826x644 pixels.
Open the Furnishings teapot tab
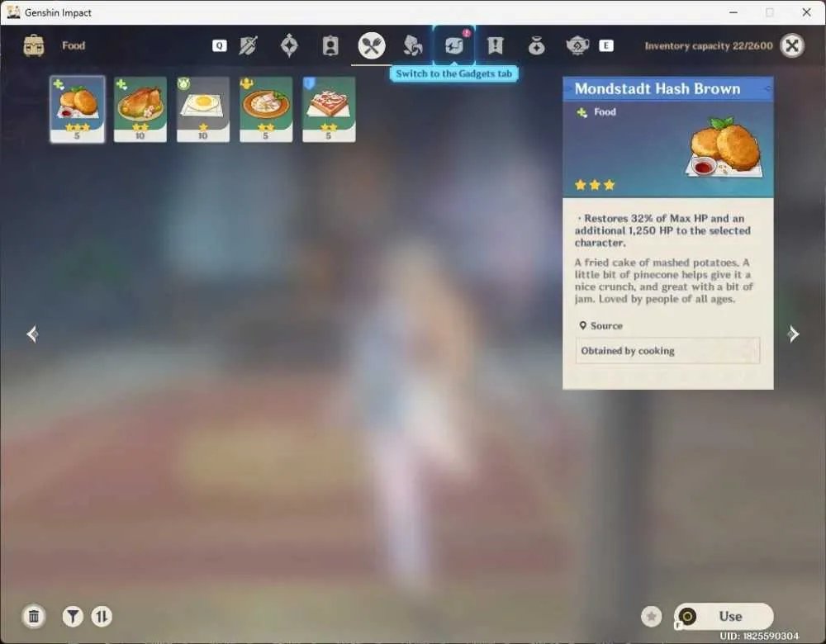(x=577, y=45)
